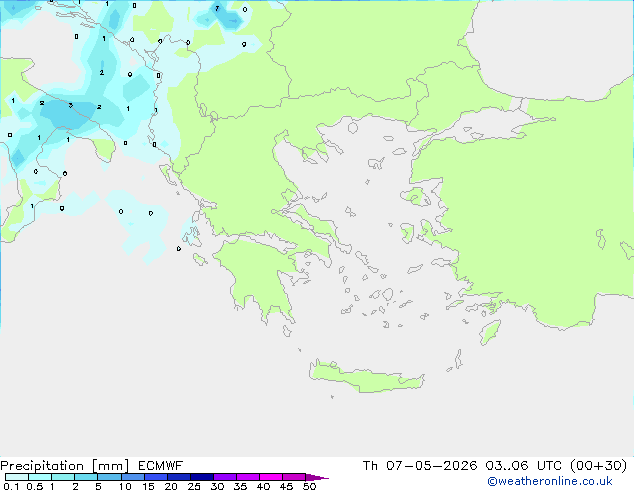Pick the 45–50 mm legend swatch
The height and width of the screenshot is (490, 634).
(294, 477)
